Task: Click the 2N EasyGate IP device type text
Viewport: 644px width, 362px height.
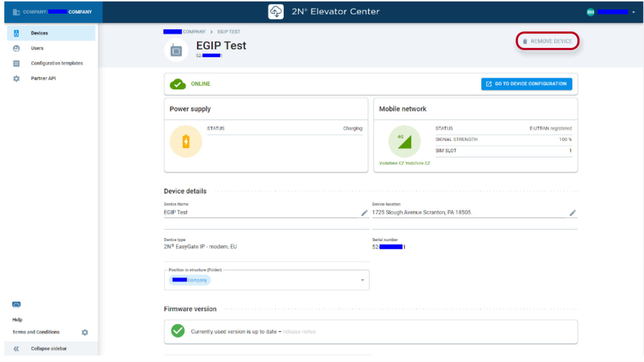Action: point(200,247)
